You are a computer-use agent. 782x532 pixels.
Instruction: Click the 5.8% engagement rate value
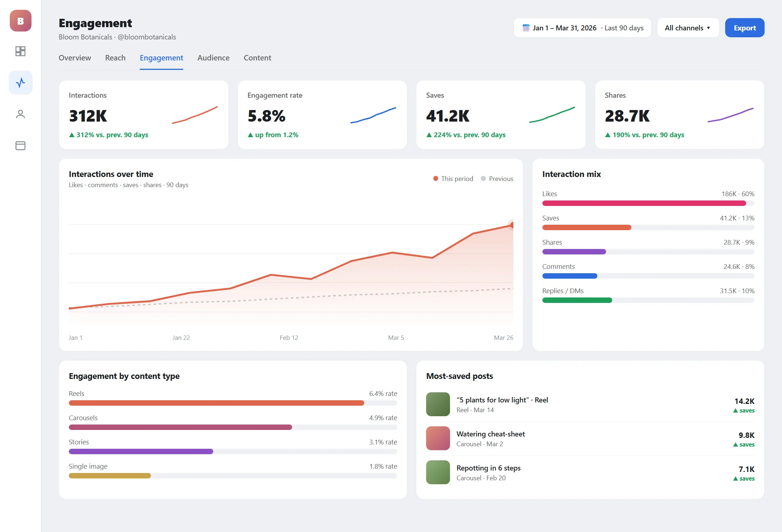(x=266, y=116)
